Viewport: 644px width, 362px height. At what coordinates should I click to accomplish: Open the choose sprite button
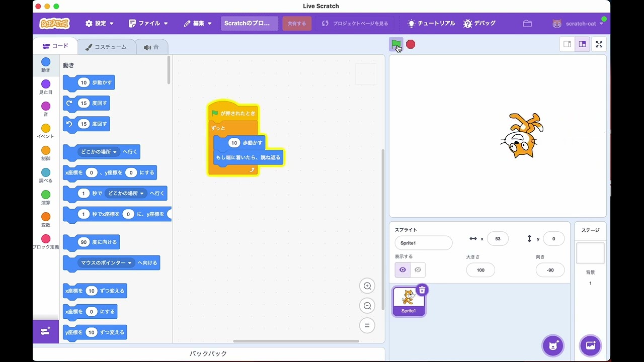click(553, 345)
